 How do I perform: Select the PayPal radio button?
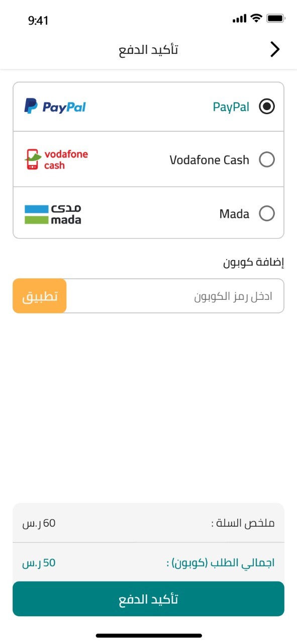pos(267,106)
